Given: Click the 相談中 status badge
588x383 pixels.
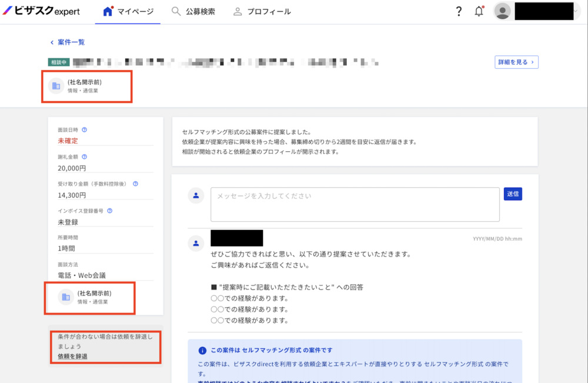Looking at the screenshot, I should [59, 62].
